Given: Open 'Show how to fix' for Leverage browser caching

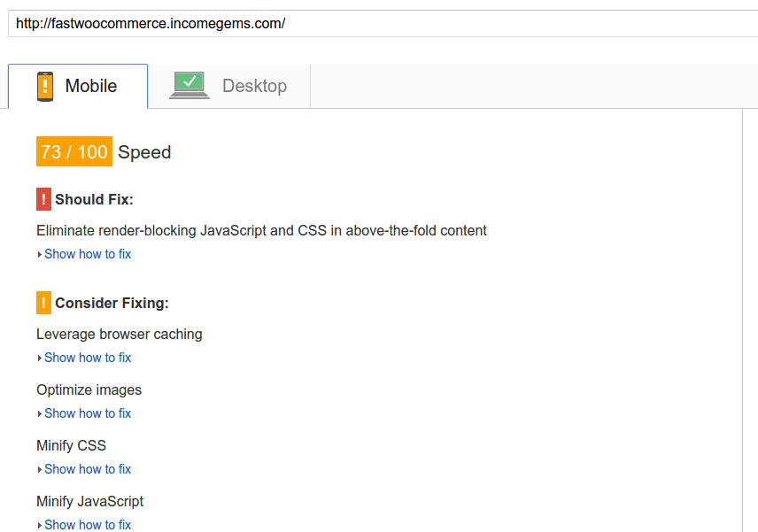Looking at the screenshot, I should coord(88,358).
